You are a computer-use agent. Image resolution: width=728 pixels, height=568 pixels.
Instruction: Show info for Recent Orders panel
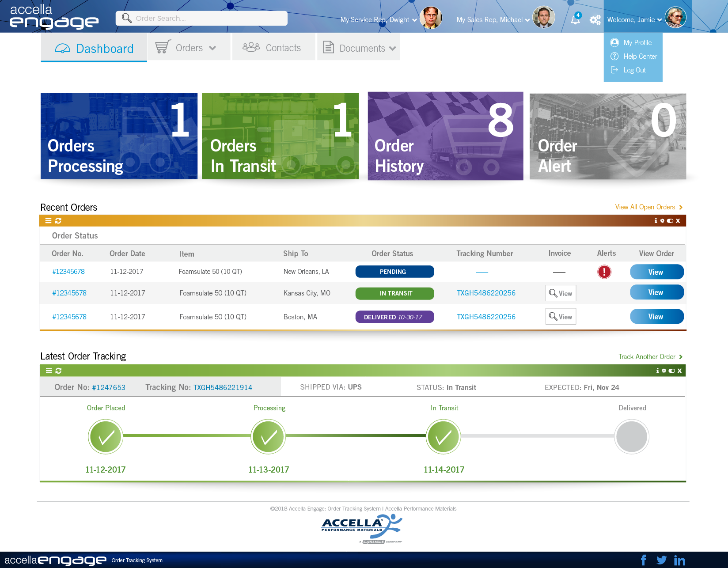(x=656, y=221)
